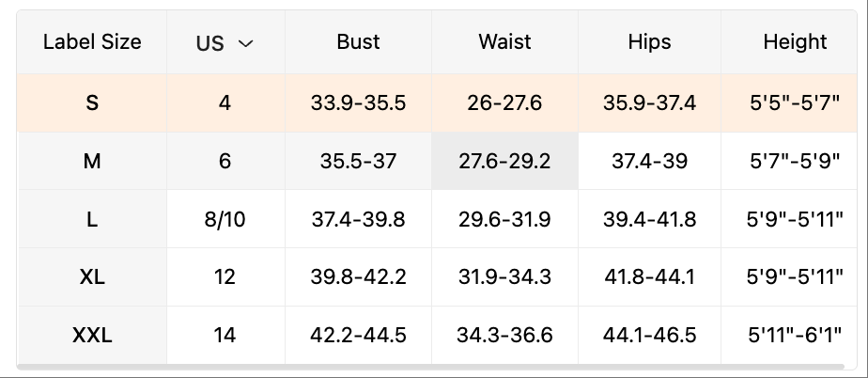Select the S label size row
868x378 pixels.
tap(92, 102)
